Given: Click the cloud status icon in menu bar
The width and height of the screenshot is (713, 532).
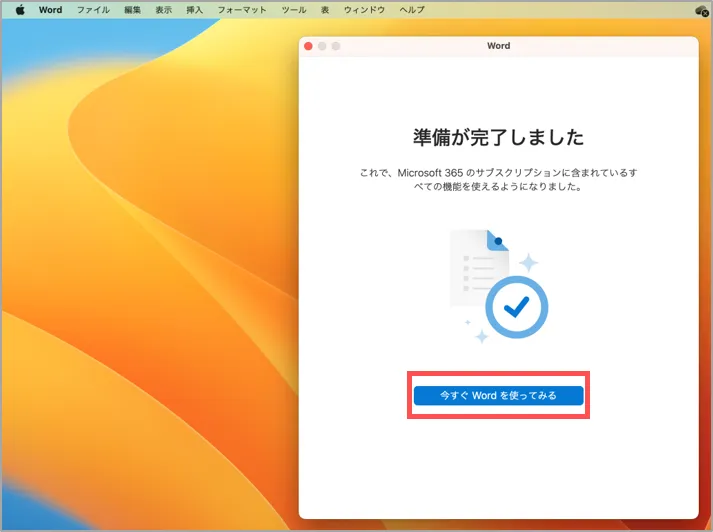Looking at the screenshot, I should (702, 10).
